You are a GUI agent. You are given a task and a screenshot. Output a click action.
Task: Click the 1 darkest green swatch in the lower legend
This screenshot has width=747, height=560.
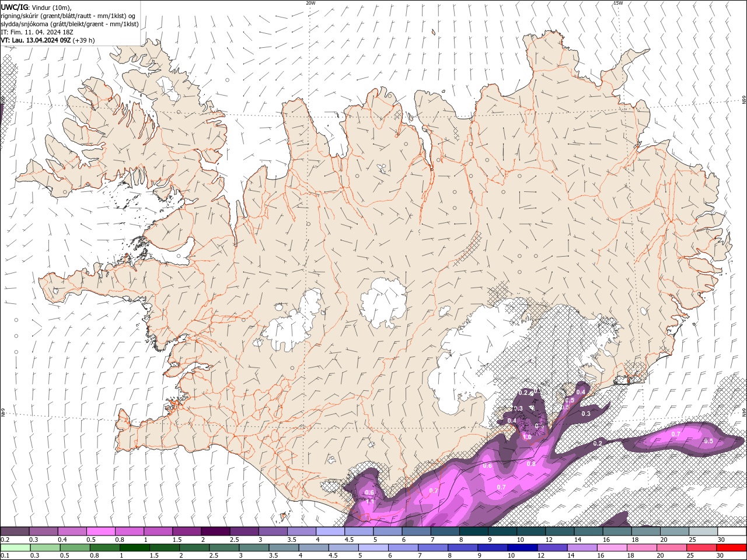(135, 548)
